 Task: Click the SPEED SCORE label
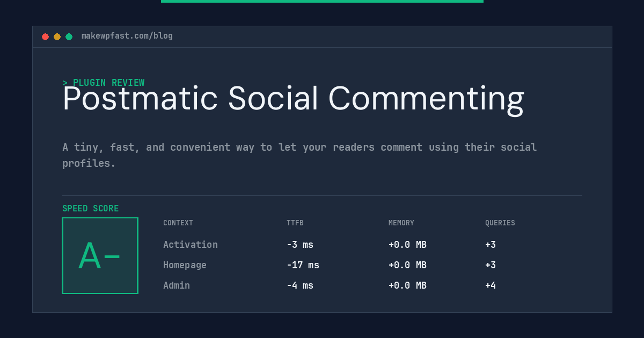coord(91,209)
